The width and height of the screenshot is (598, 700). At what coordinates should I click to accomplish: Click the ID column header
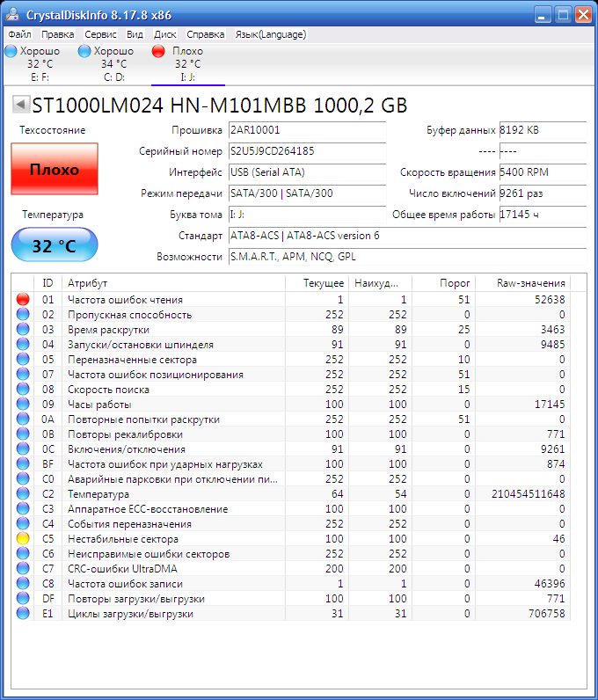click(x=47, y=283)
